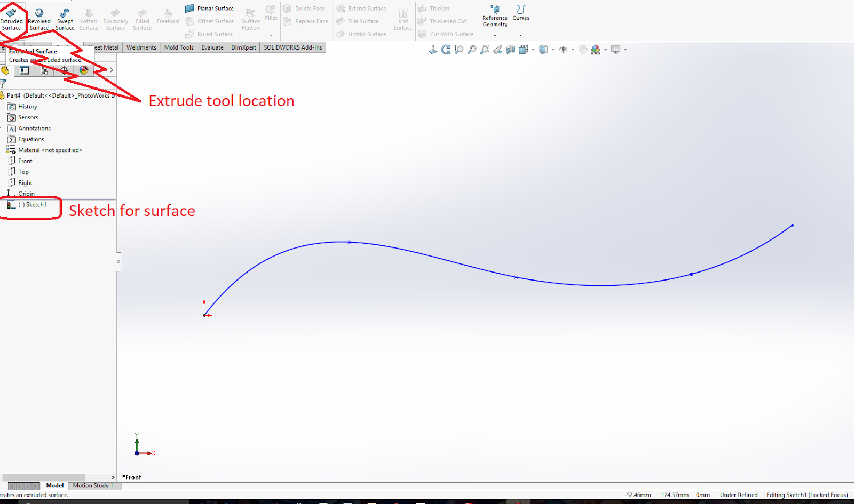Viewport: 854px width, 504px height.
Task: Expand the Surfaces toolbar overflow chevron
Action: 271,35
